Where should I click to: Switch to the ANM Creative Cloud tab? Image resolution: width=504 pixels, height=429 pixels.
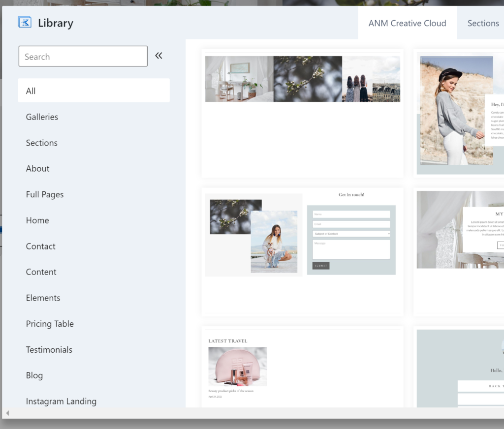click(407, 23)
